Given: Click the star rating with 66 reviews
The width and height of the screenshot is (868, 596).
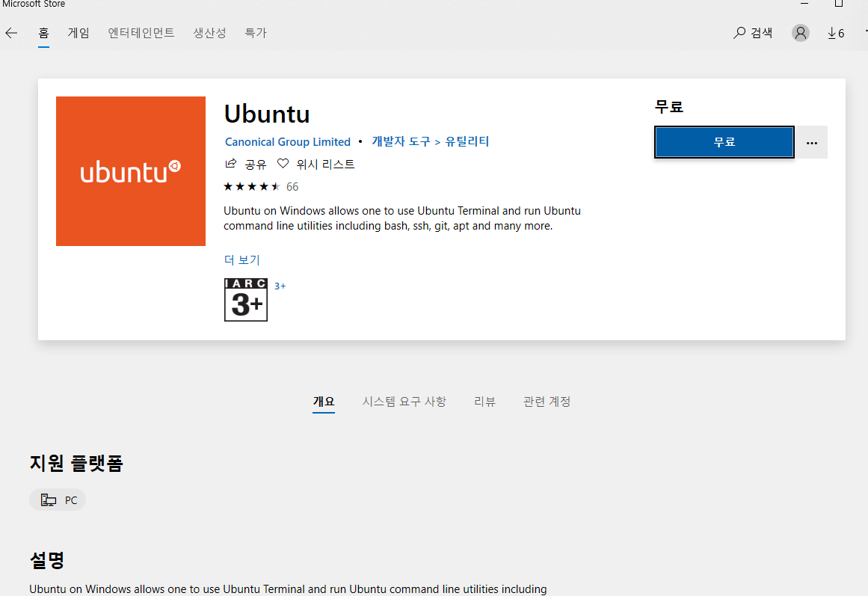Looking at the screenshot, I should tap(261, 187).
